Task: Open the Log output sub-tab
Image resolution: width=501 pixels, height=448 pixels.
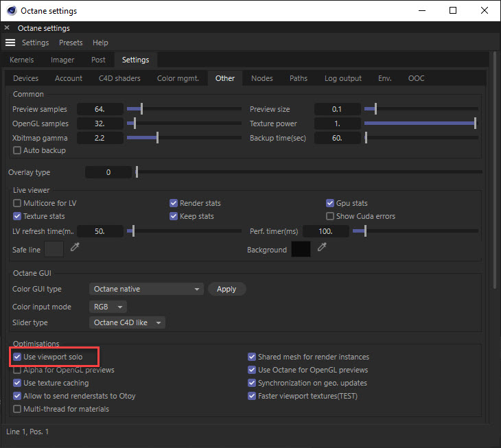Action: click(x=343, y=78)
